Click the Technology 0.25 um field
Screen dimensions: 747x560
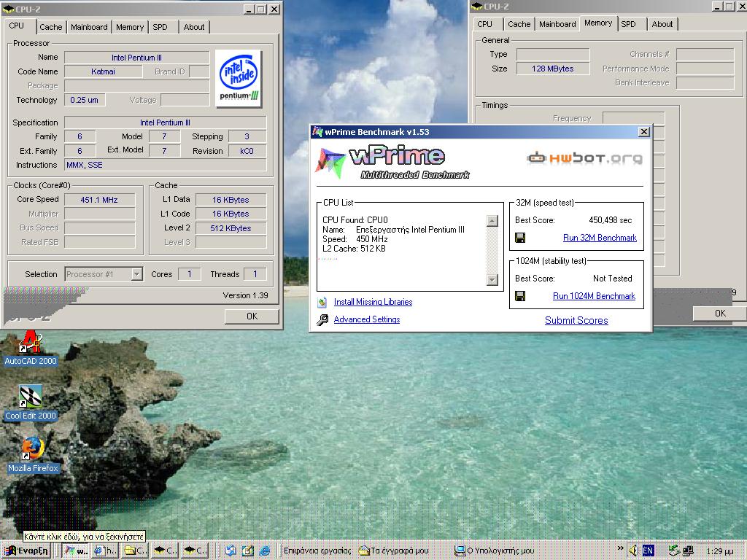pyautogui.click(x=85, y=100)
